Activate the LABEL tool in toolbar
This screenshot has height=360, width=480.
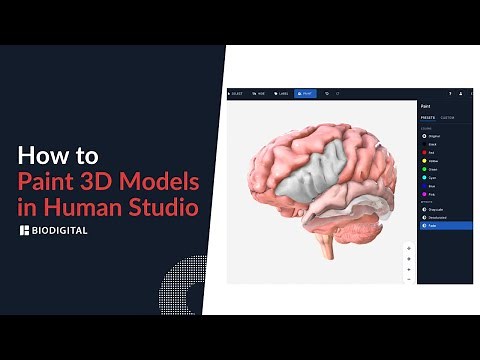[281, 94]
